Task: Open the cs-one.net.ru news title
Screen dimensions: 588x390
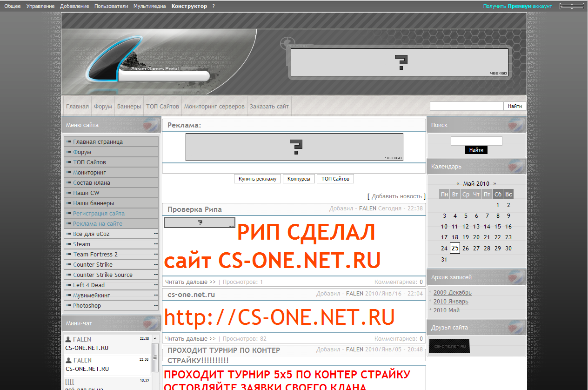Action: pyautogui.click(x=191, y=295)
